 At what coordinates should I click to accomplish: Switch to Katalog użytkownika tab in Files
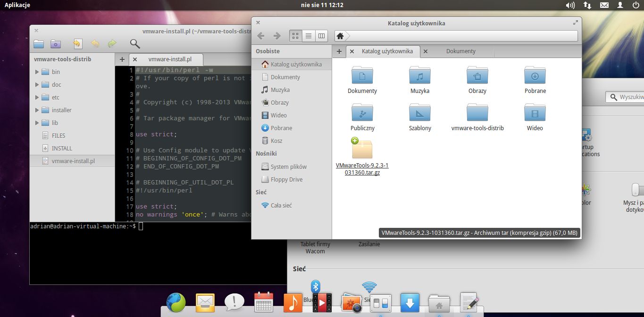(x=387, y=51)
